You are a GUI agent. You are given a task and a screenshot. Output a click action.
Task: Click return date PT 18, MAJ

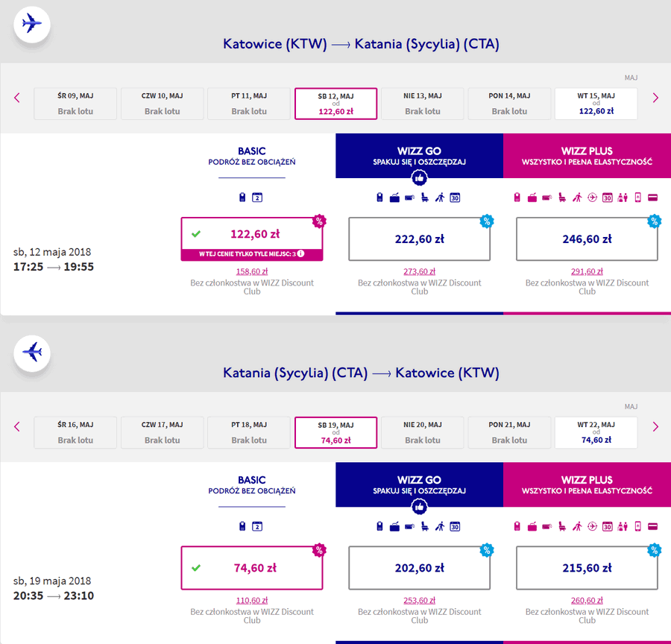249,432
